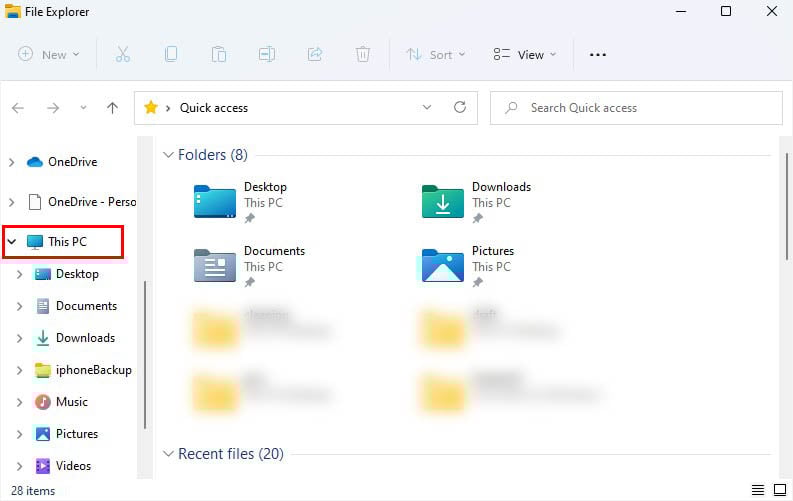Click the Paste clipboard icon

(218, 54)
